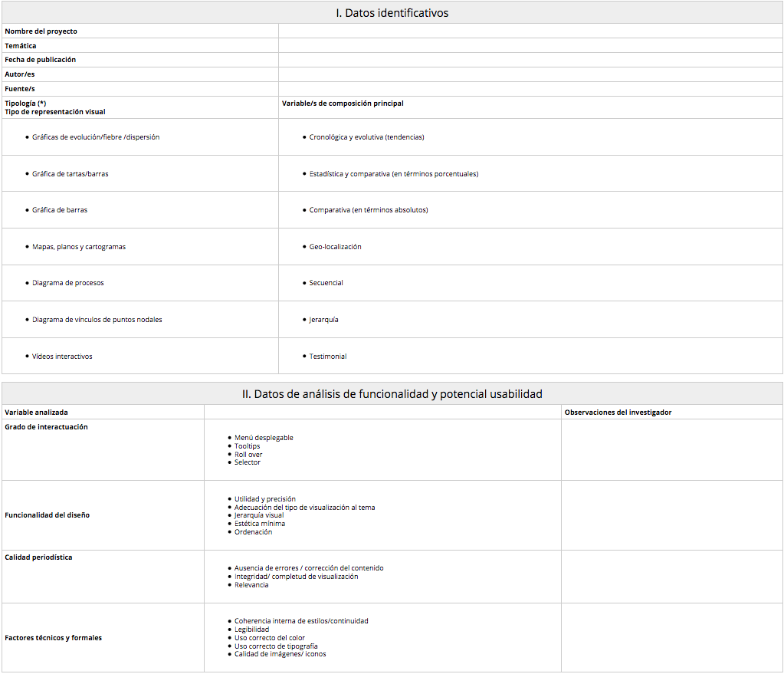This screenshot has height=674, width=784.
Task: Click the observations cell for Grado de interactuación
Action: coord(671,450)
